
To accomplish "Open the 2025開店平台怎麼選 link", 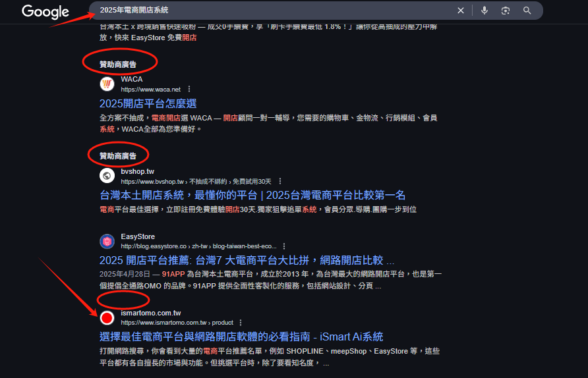I will pyautogui.click(x=148, y=103).
